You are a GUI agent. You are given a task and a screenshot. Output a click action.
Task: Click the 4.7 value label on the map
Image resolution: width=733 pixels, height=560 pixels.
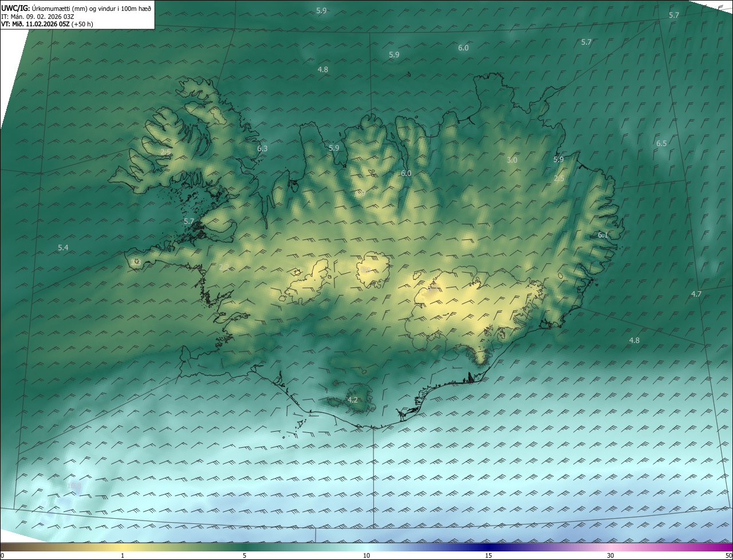click(696, 294)
